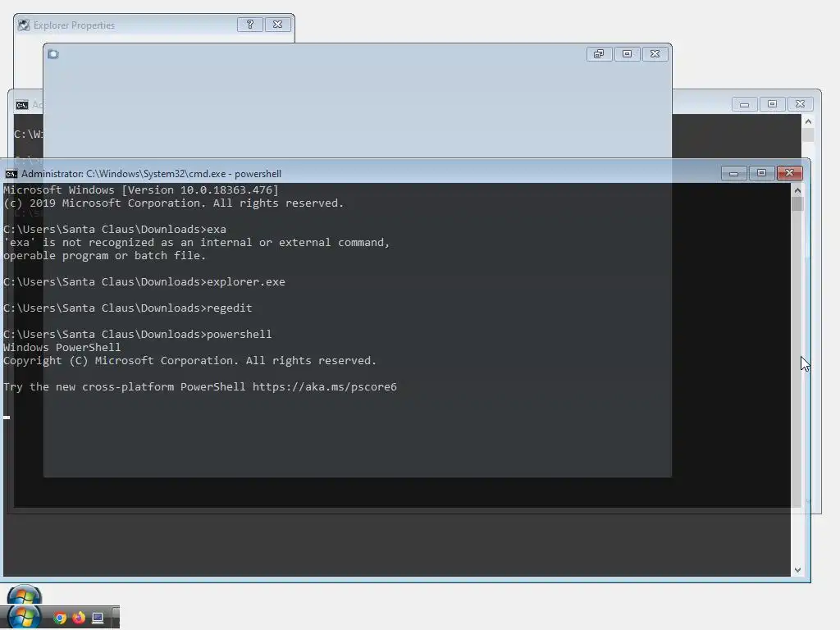The image size is (840, 630).
Task: Open the Start orb on the taskbar
Action: click(24, 616)
